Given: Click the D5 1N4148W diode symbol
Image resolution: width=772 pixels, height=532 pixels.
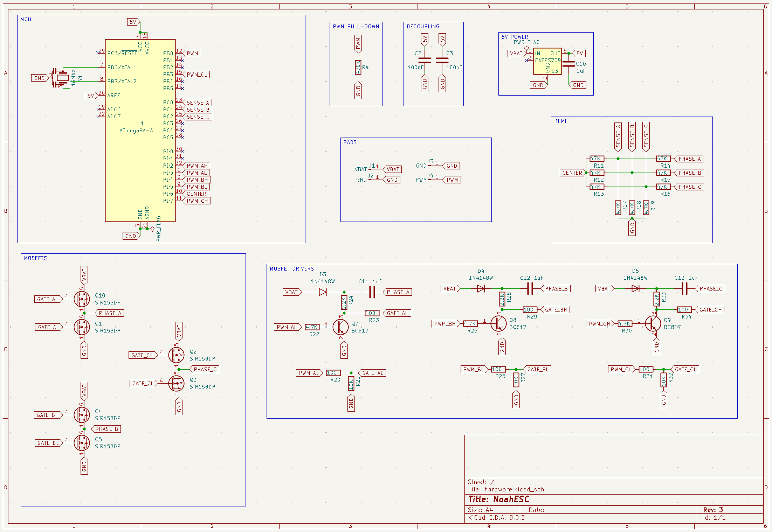Looking at the screenshot, I should [x=635, y=288].
